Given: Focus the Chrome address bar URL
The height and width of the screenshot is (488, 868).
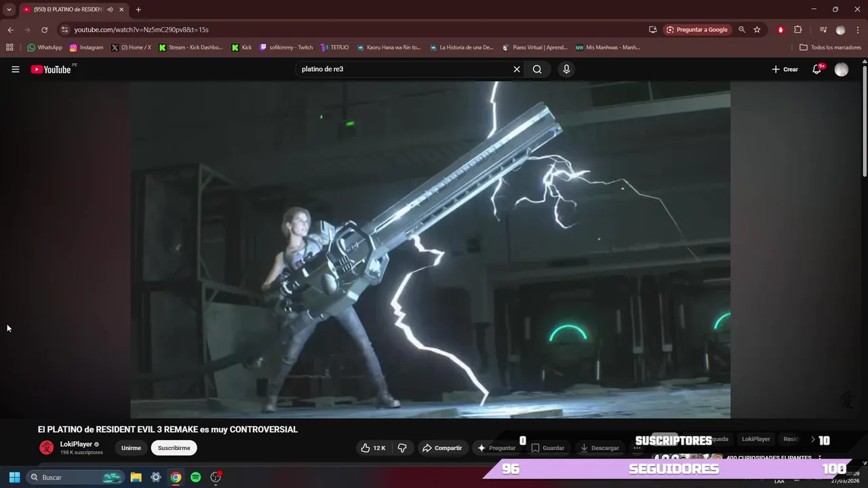Looking at the screenshot, I should [141, 30].
